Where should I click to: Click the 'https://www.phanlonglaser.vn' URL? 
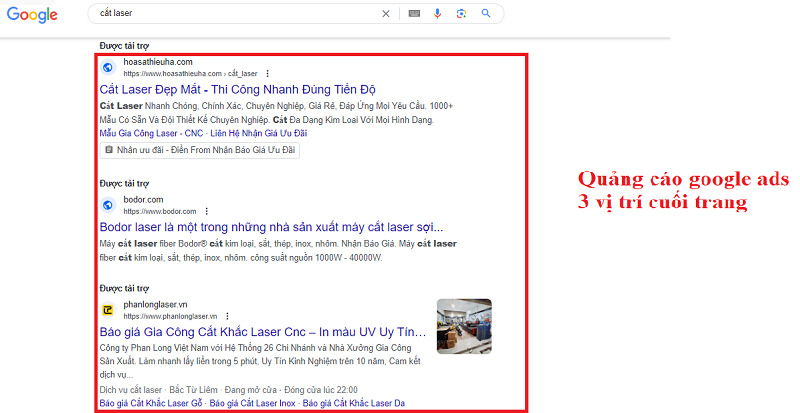(170, 316)
